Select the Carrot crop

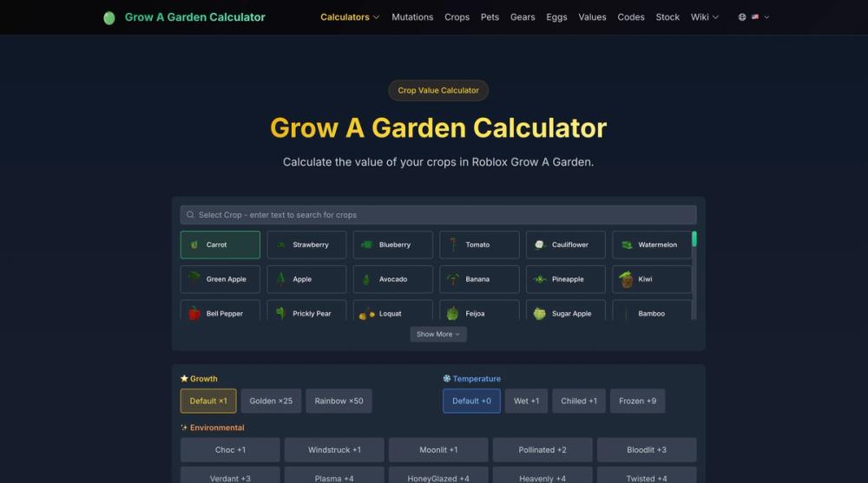[x=220, y=245]
